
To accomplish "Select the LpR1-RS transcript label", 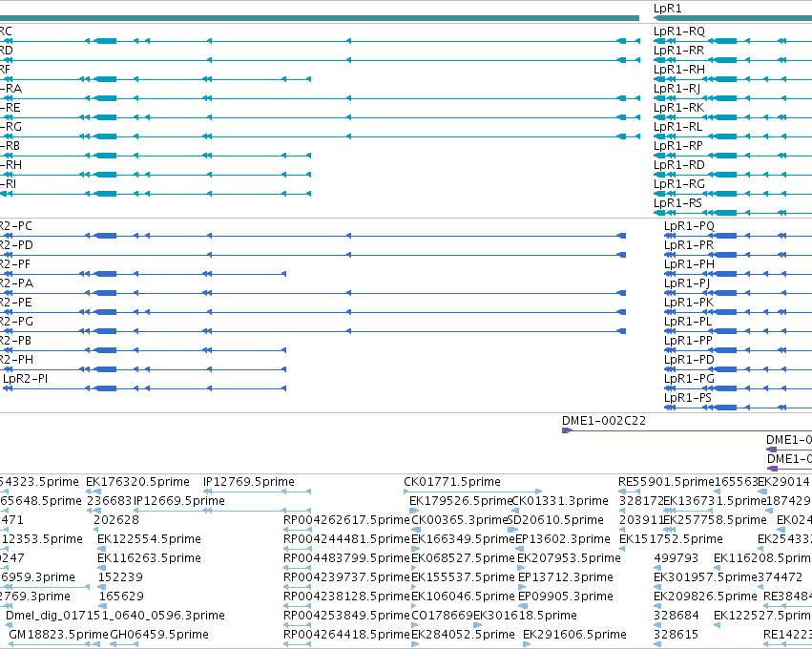I will click(x=677, y=203).
